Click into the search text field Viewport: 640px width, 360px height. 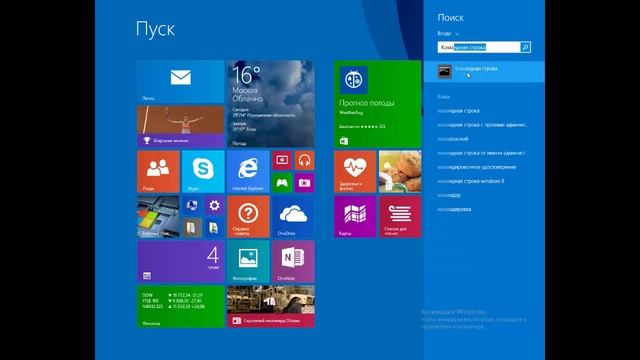click(479, 47)
